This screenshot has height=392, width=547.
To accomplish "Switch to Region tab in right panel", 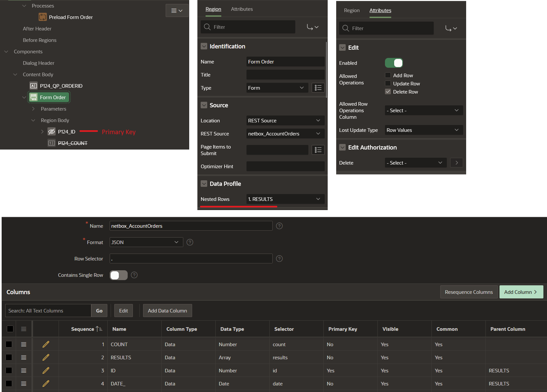I will click(352, 10).
